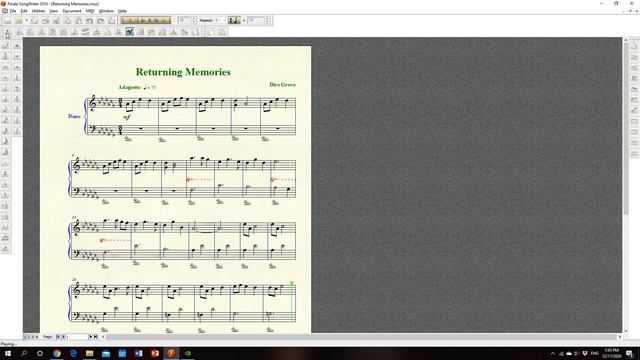The width and height of the screenshot is (640, 360).
Task: Click vertical scrollbar down arrow
Action: pyautogui.click(x=626, y=331)
